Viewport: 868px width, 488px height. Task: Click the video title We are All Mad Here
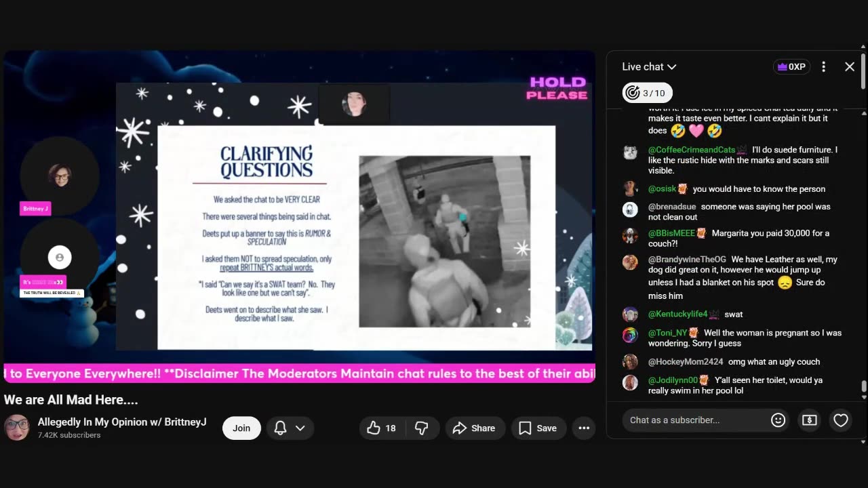pyautogui.click(x=71, y=400)
